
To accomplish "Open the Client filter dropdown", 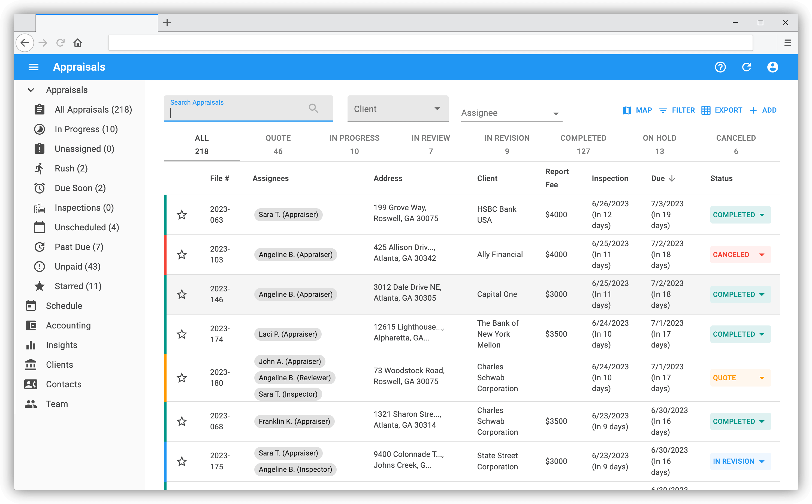I will point(398,109).
